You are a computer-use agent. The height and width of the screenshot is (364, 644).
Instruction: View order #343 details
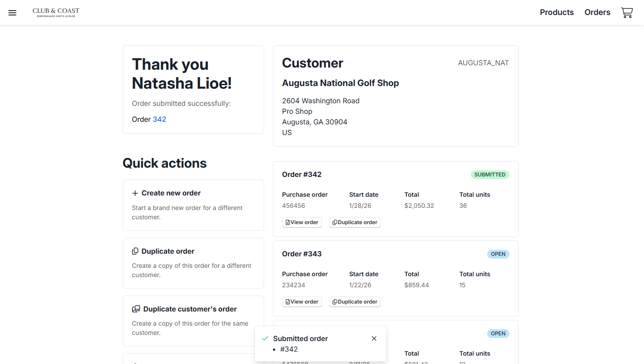click(302, 302)
